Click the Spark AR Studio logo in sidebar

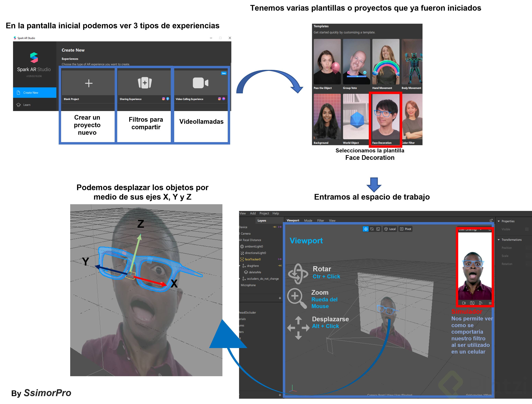click(x=34, y=58)
